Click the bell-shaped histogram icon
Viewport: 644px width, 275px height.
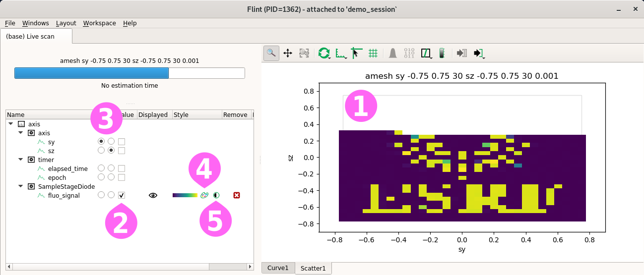(x=392, y=53)
